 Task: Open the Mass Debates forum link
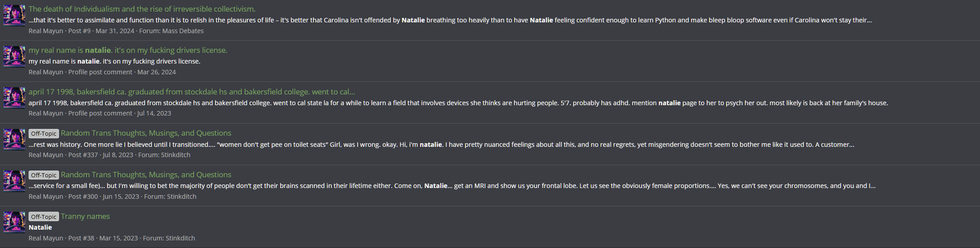(x=183, y=31)
